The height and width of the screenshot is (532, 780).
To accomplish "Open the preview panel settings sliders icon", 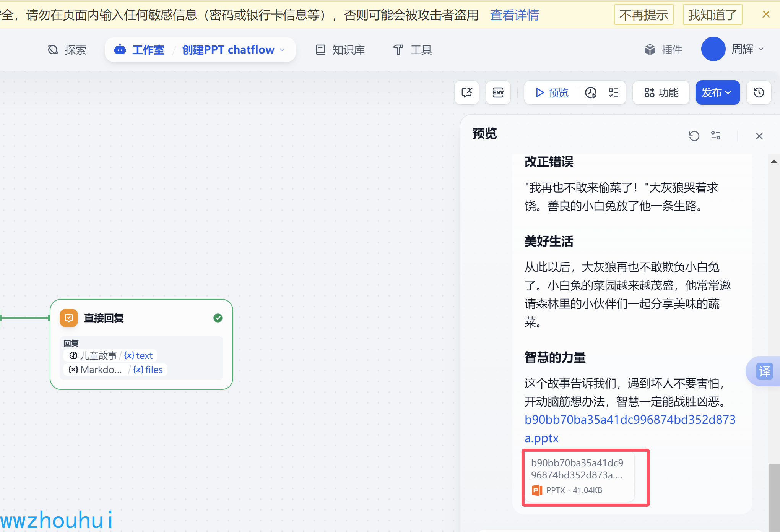I will pos(715,136).
